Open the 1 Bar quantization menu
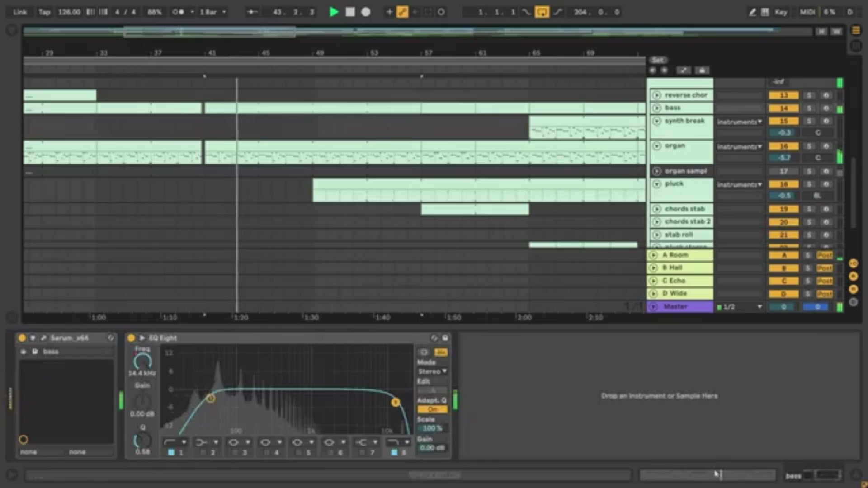This screenshot has height=488, width=868. click(x=212, y=12)
